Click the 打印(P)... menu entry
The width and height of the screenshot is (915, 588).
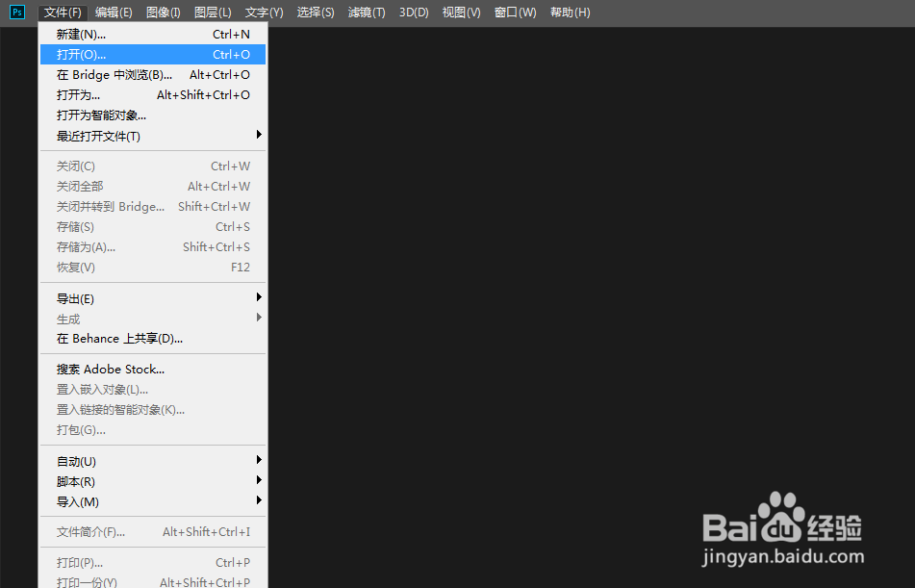(153, 563)
